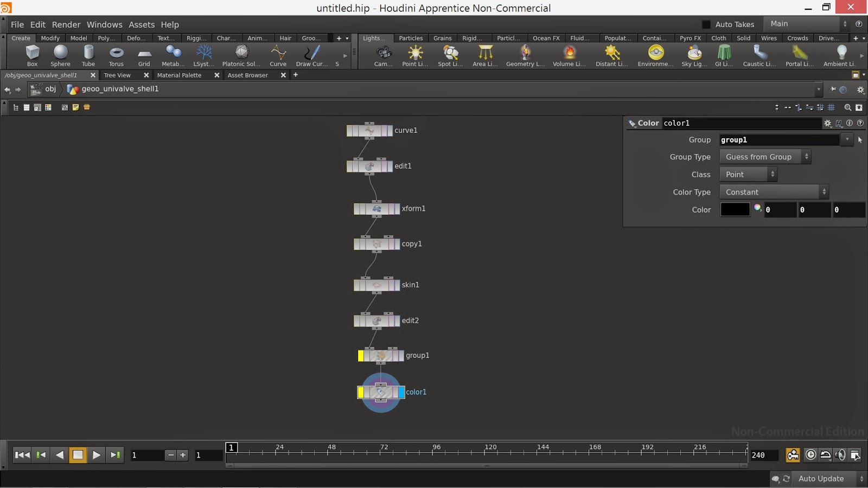
Task: Select the Torus shelf tool
Action: [x=116, y=55]
